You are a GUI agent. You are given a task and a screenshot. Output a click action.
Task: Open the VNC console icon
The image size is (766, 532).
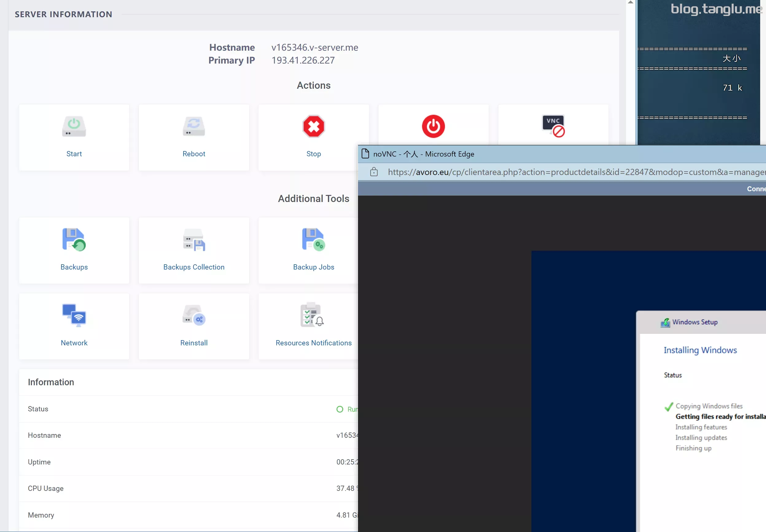[553, 126]
